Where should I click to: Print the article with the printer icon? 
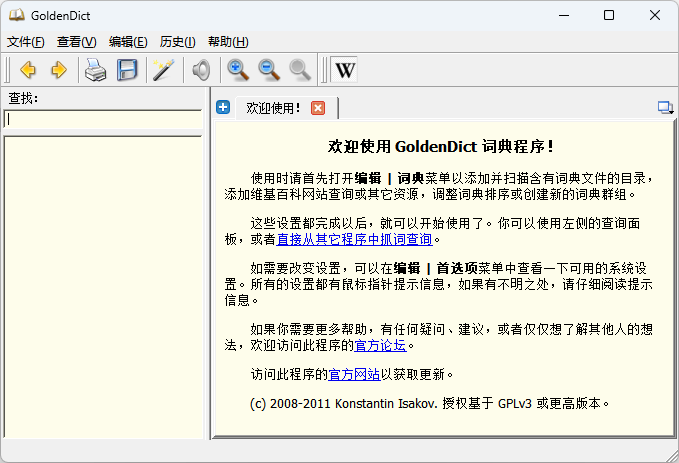pyautogui.click(x=95, y=70)
